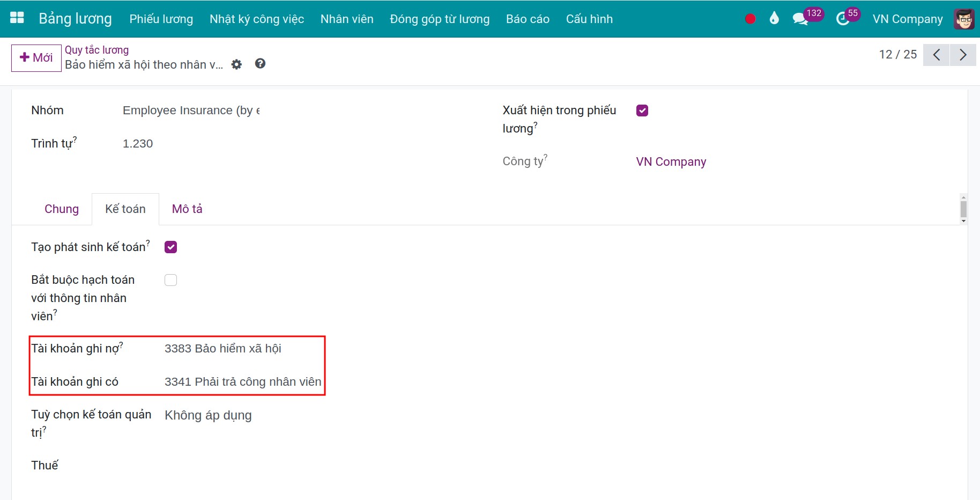Click the water drop icon in the header

click(x=774, y=19)
